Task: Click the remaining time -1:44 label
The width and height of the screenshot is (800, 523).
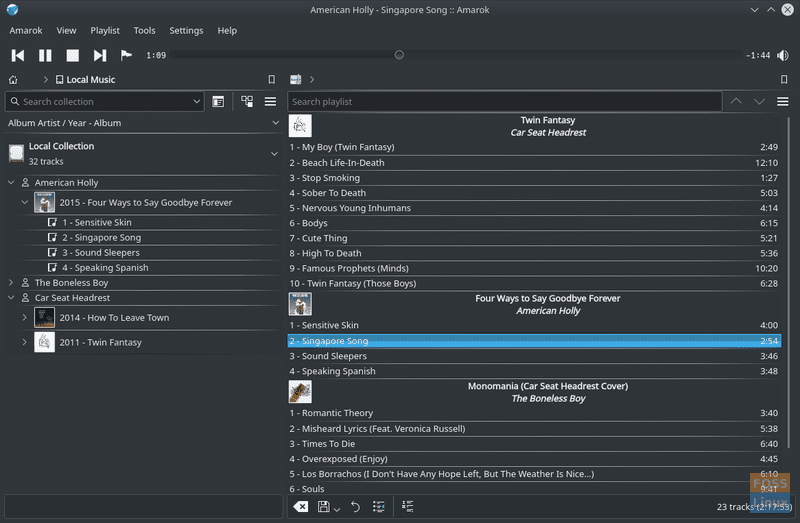Action: click(x=758, y=55)
